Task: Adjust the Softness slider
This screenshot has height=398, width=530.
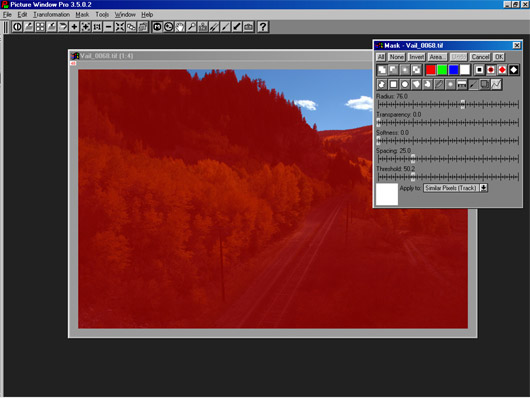Action: point(448,140)
